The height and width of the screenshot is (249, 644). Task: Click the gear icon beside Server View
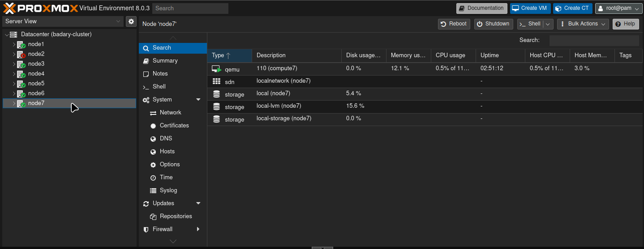131,21
